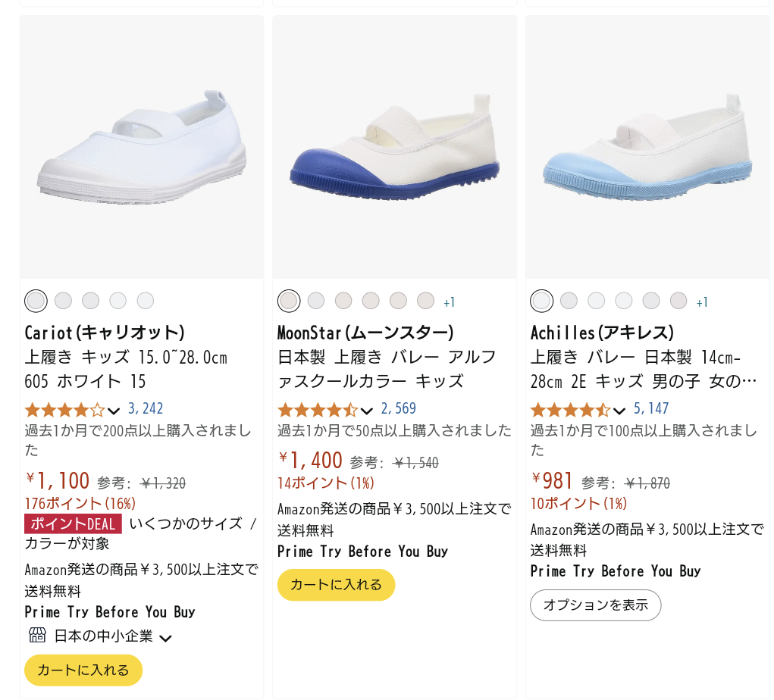Expand the Achilles rating breakdown chevron
774x700 pixels.
tap(619, 411)
